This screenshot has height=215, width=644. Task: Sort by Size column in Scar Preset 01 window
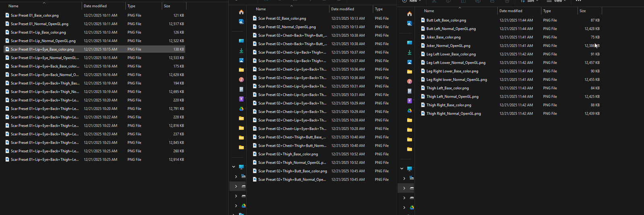167,6
